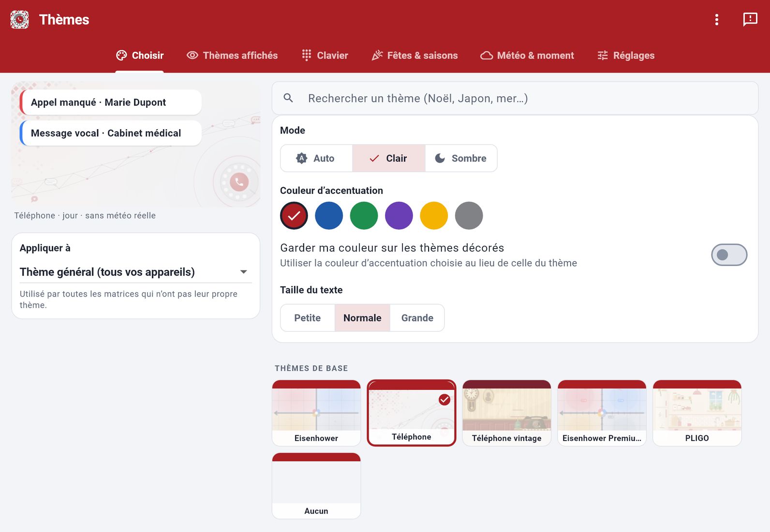Select Sombre mode
Screen dimensions: 770x532
(461, 158)
